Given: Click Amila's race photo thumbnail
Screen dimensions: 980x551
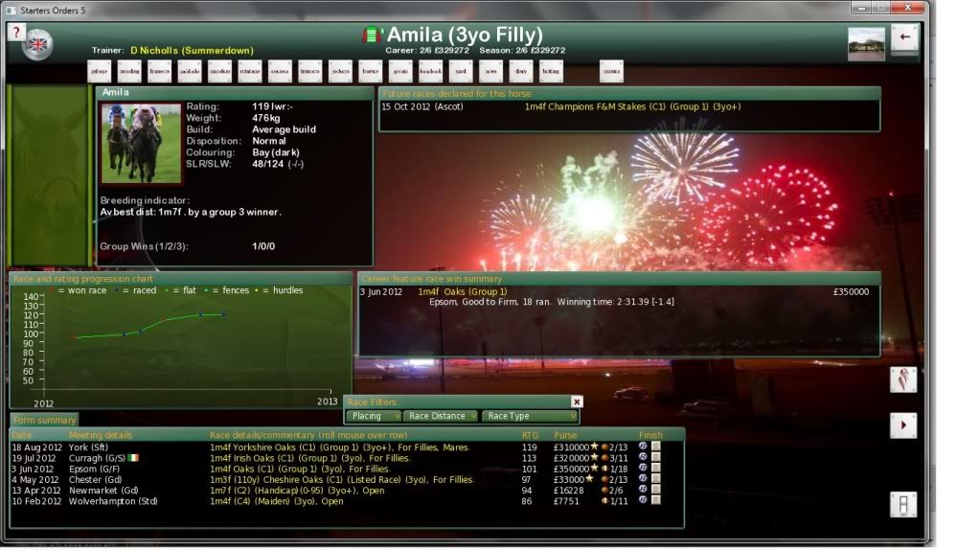Looking at the screenshot, I should [141, 143].
